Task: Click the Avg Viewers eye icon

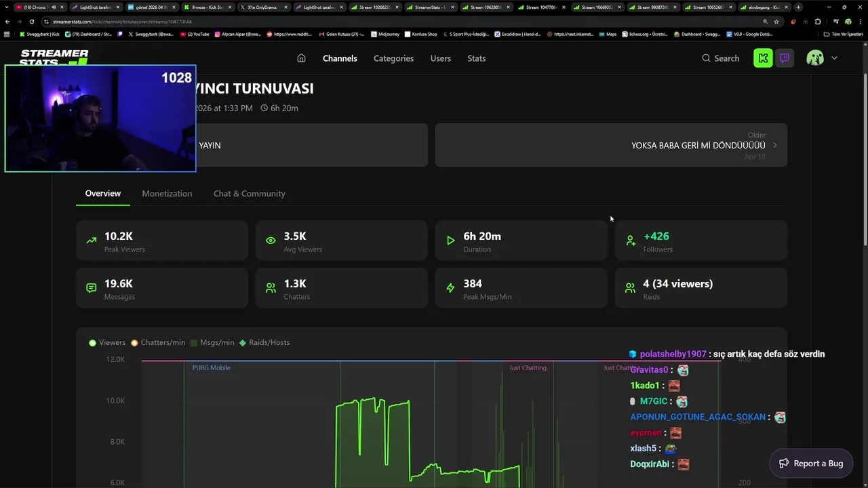Action: click(271, 241)
